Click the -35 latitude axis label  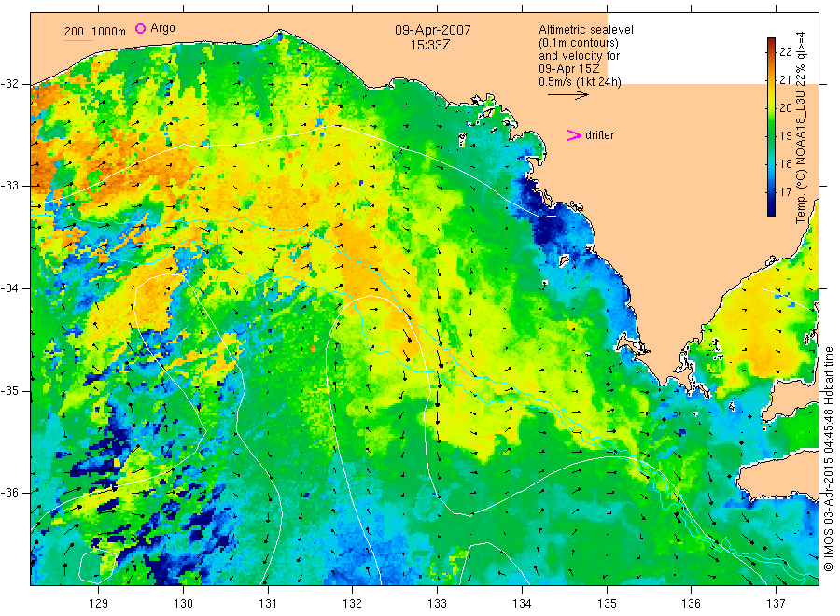(9, 391)
